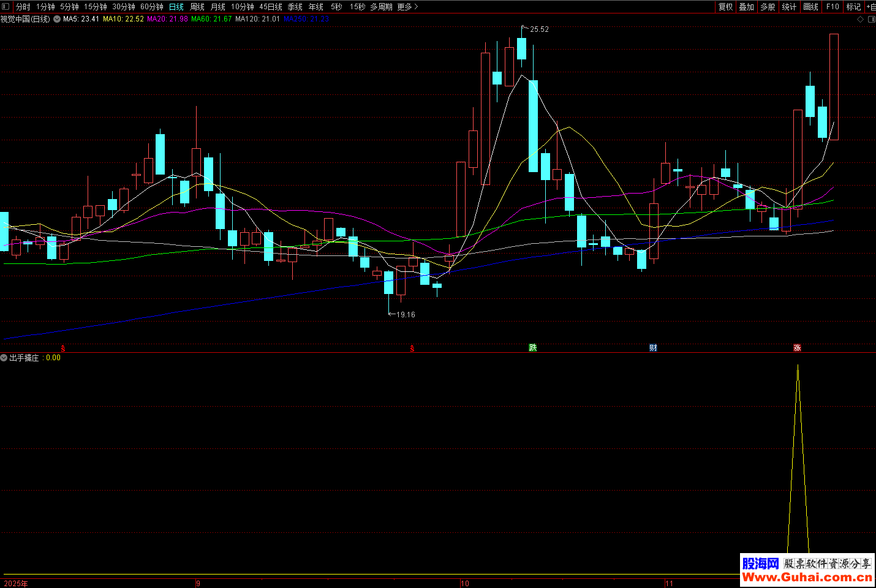876x588 pixels.
Task: Expand the 出手擒庄 indicator dropdown
Action: pyautogui.click(x=4, y=358)
